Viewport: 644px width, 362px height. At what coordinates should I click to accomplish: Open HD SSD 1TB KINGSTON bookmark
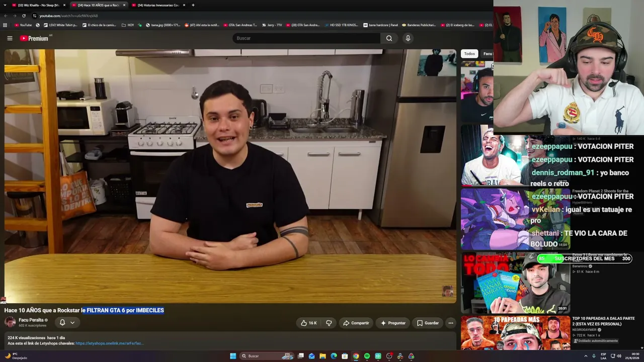(341, 25)
